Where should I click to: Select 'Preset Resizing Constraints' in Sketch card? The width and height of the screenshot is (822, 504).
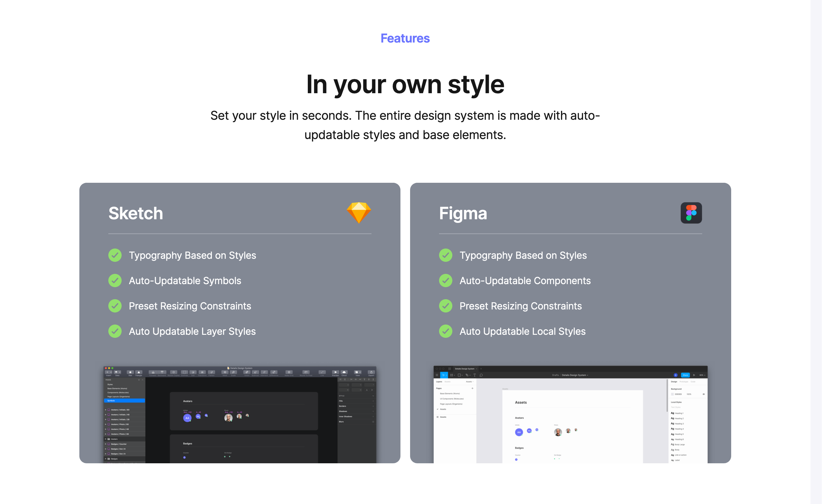point(190,306)
